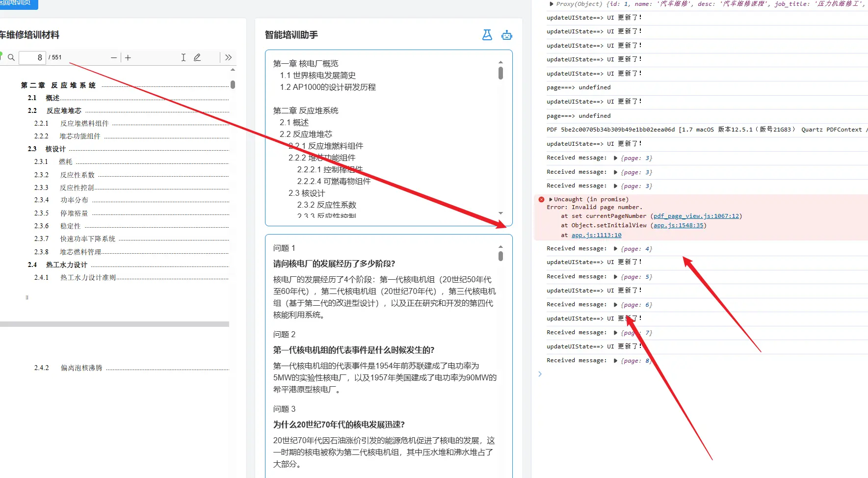Click the flask icon in assistant header

[x=487, y=35]
